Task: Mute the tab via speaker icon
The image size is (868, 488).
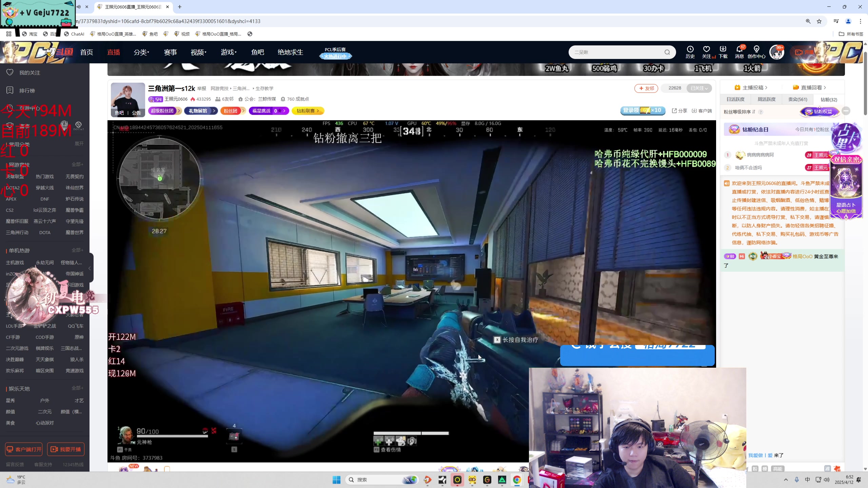Action: 79,7
